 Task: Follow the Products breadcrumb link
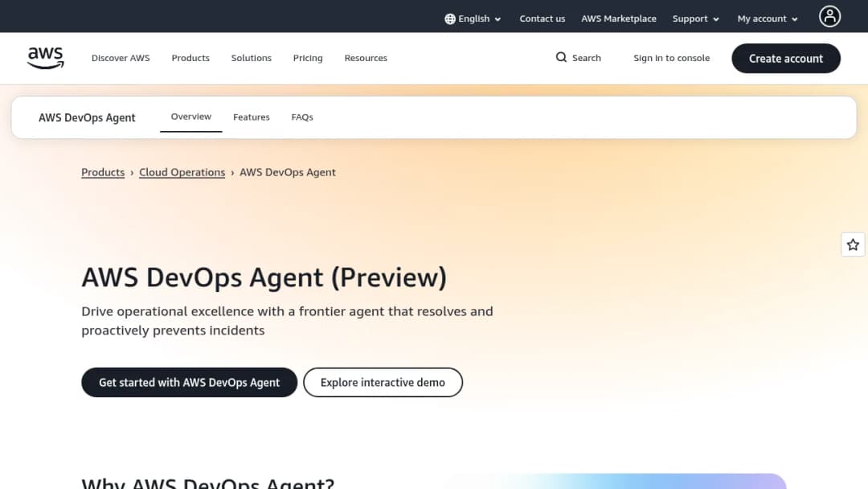pyautogui.click(x=103, y=172)
